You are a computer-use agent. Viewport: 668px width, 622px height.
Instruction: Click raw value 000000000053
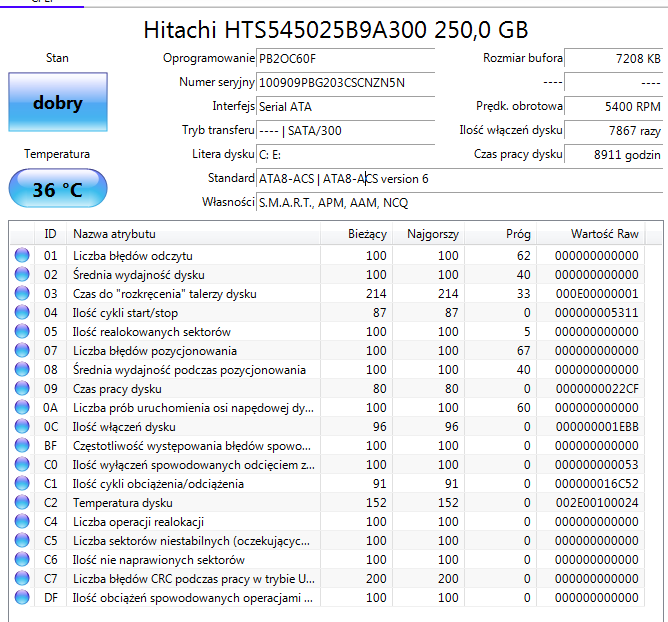click(x=597, y=465)
